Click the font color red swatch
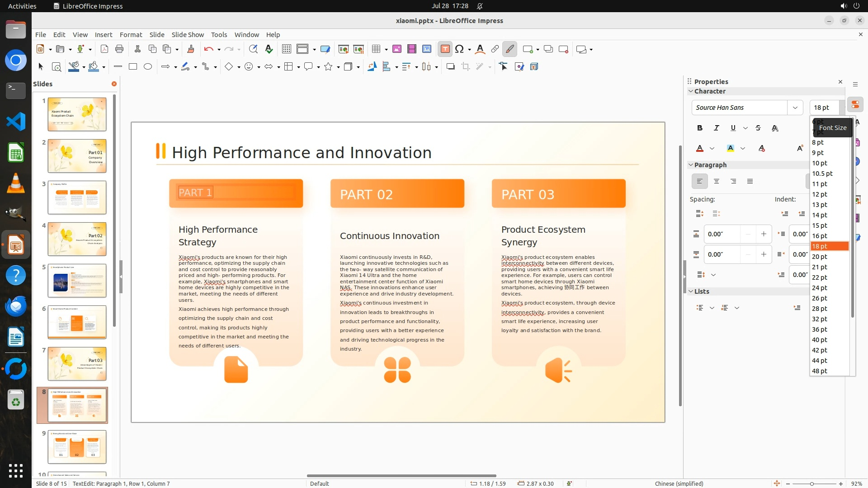The width and height of the screenshot is (868, 488). pyautogui.click(x=700, y=149)
